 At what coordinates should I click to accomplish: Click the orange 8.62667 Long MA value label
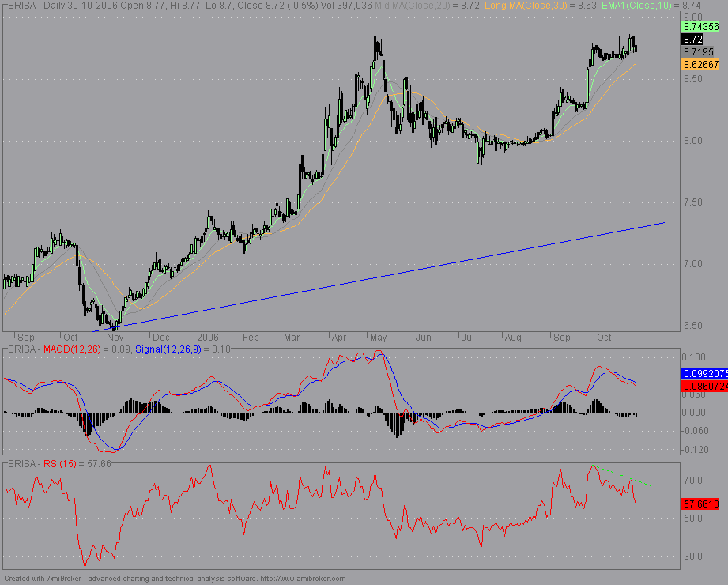(x=700, y=65)
